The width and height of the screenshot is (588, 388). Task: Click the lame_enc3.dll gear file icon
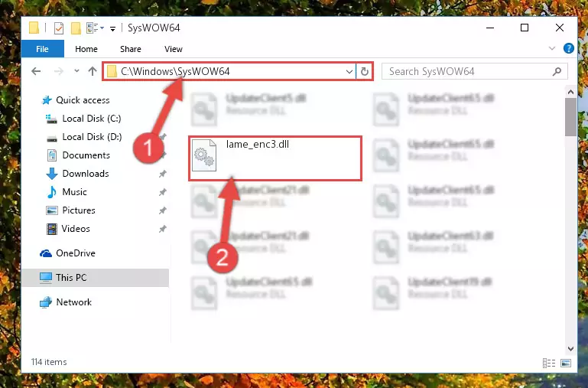click(x=204, y=155)
